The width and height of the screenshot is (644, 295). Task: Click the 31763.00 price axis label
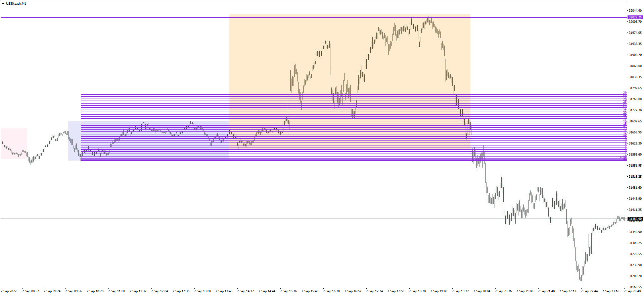[635, 99]
